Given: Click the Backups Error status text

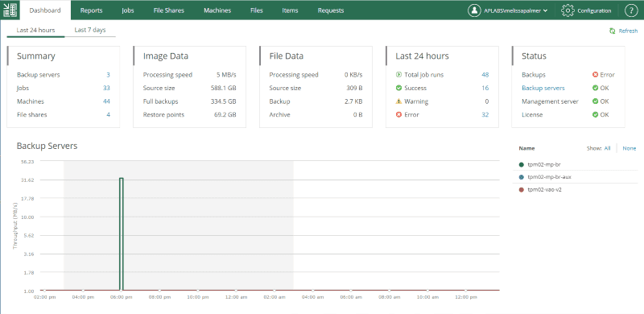Looking at the screenshot, I should (x=608, y=75).
